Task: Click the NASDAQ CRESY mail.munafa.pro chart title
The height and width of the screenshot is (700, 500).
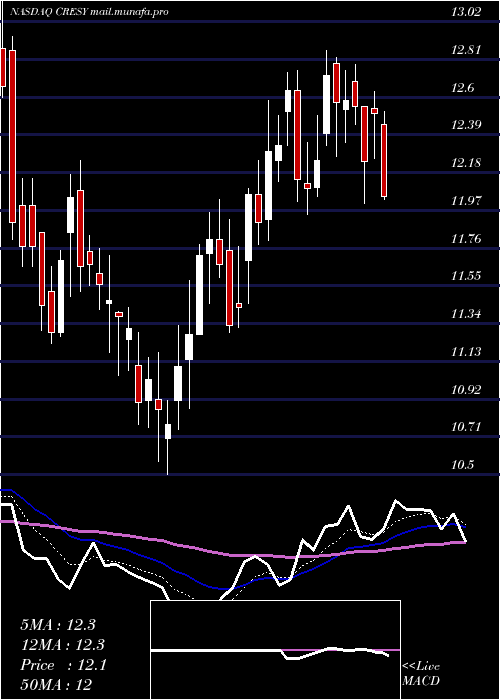Action: pos(89,12)
